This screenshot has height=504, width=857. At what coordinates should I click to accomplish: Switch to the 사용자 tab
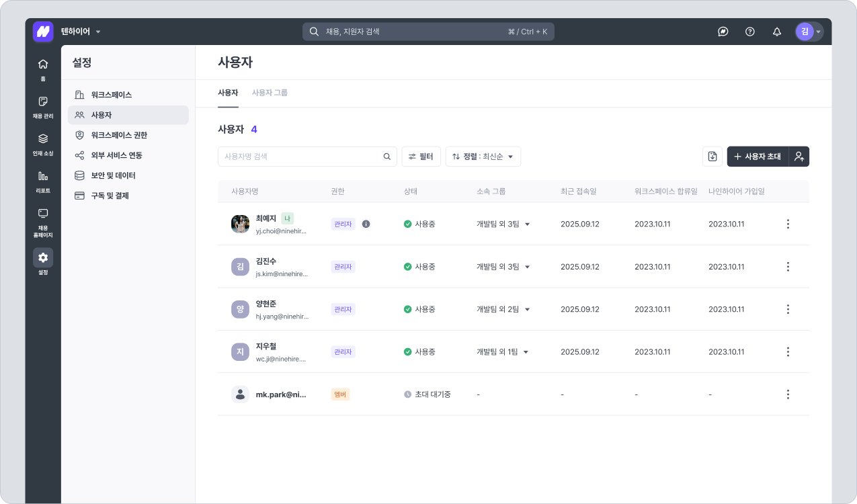pos(228,93)
